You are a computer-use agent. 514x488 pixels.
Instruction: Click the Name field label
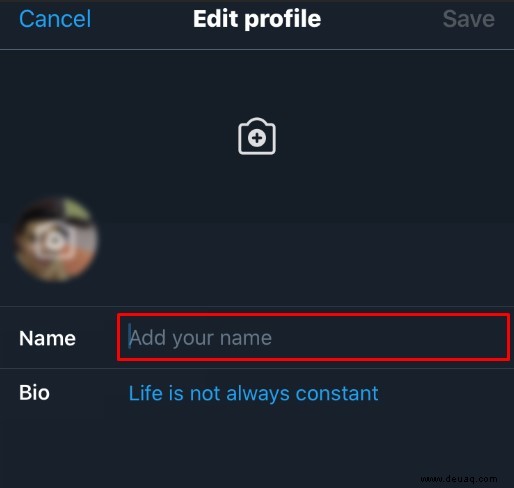point(47,338)
